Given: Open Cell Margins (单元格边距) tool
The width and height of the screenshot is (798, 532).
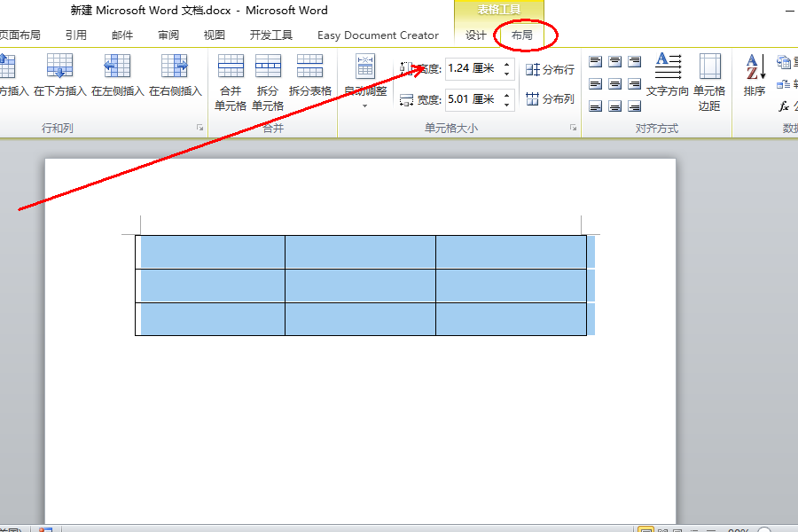Looking at the screenshot, I should coord(709,66).
